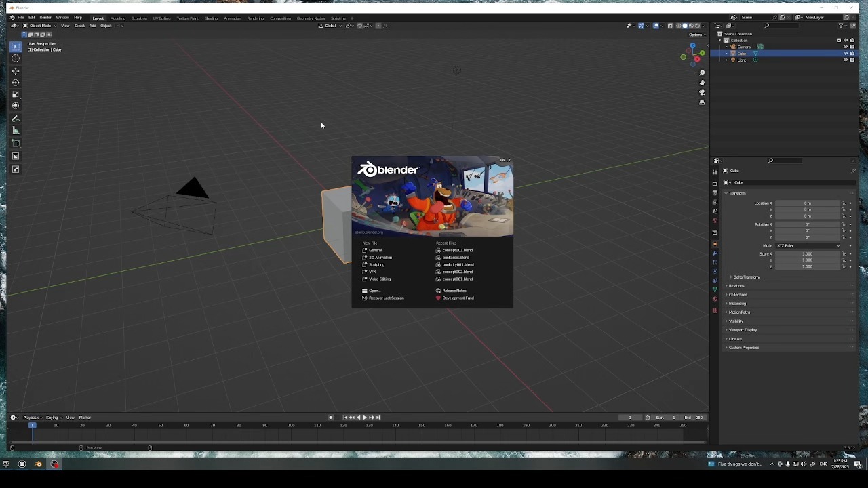Expand the Viewport Display panel

pos(743,330)
